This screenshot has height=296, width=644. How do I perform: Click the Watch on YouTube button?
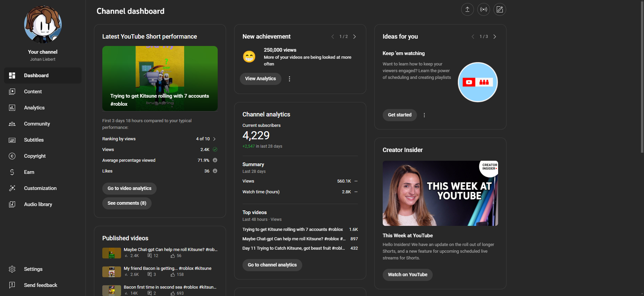408,275
